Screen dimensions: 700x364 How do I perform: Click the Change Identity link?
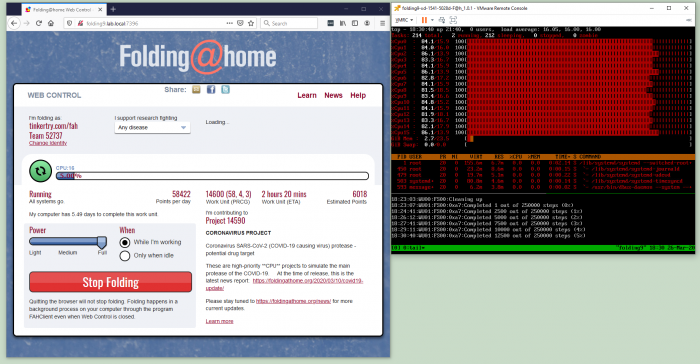(48, 143)
